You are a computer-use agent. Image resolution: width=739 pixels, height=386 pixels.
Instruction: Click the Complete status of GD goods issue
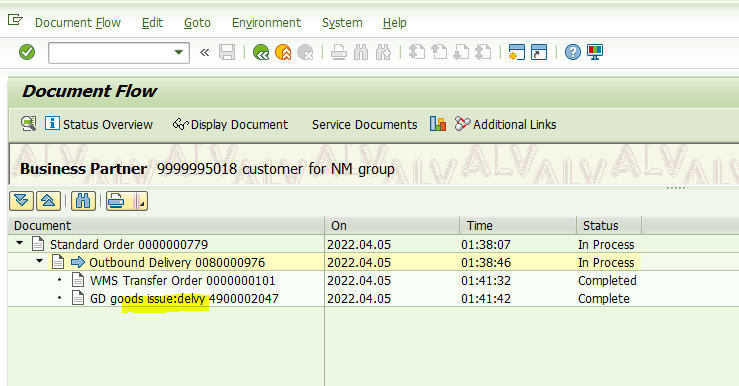[604, 299]
